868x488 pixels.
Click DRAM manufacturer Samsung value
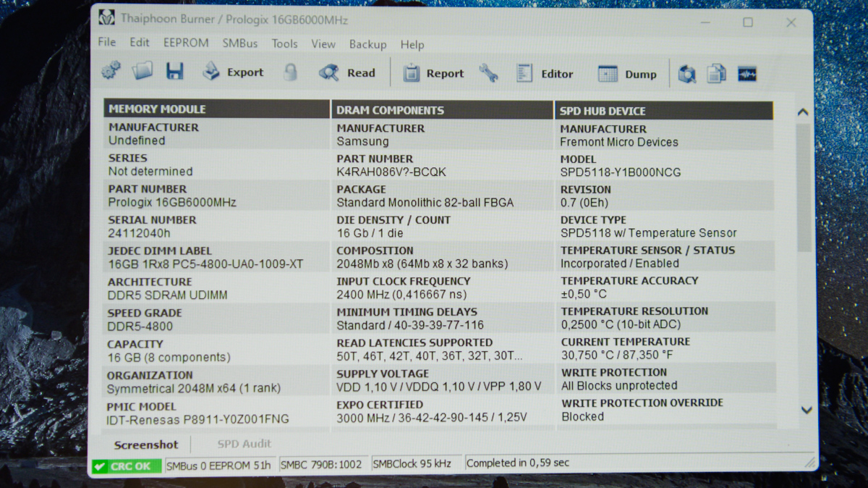[362, 141]
